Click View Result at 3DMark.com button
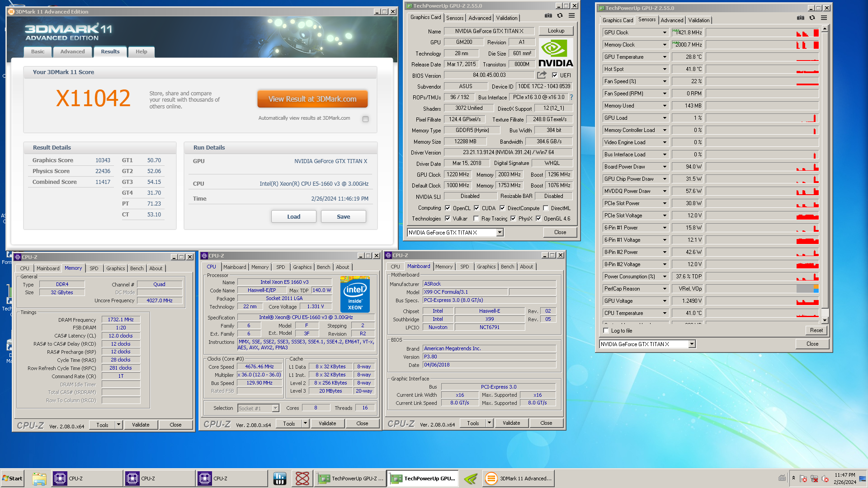The image size is (868, 488). click(x=312, y=99)
